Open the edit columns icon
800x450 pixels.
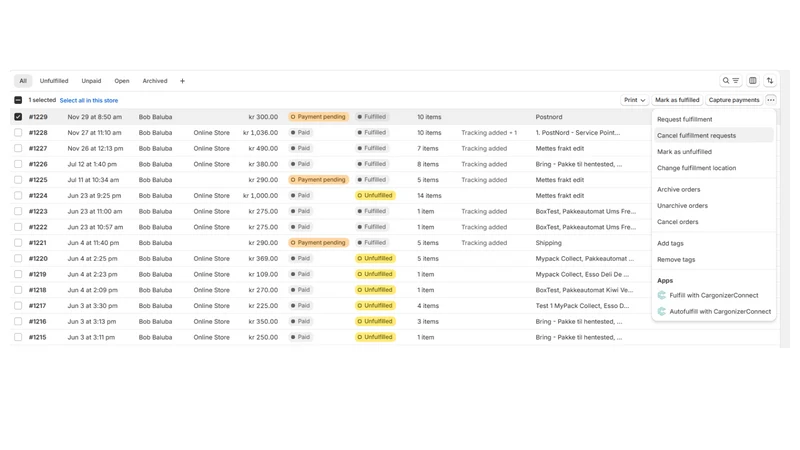point(753,81)
